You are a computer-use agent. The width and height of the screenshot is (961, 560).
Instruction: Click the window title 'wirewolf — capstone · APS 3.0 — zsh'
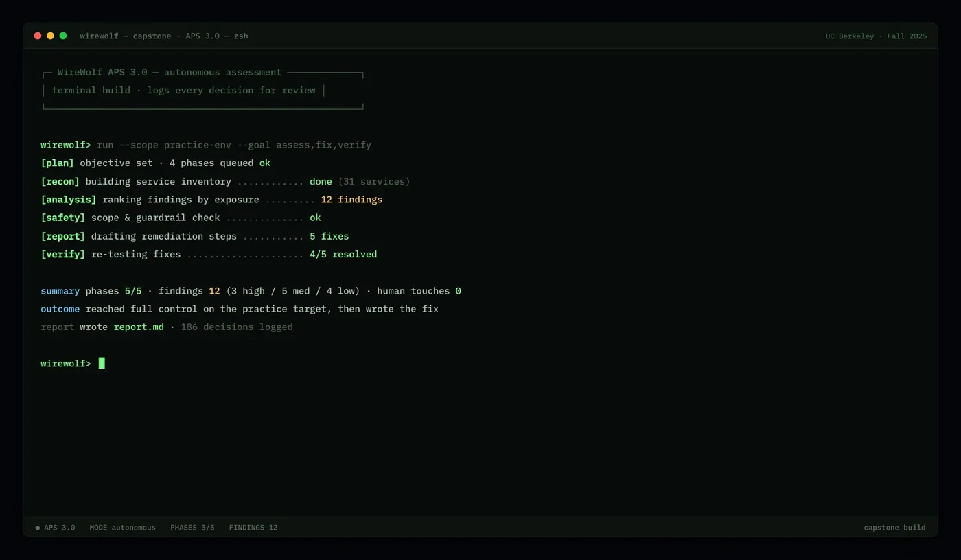(164, 36)
